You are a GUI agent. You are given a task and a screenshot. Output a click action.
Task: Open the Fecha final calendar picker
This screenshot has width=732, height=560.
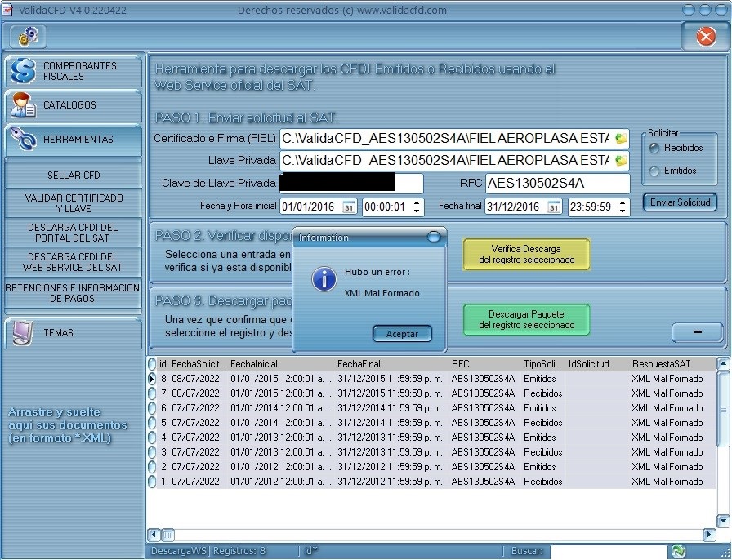point(554,207)
